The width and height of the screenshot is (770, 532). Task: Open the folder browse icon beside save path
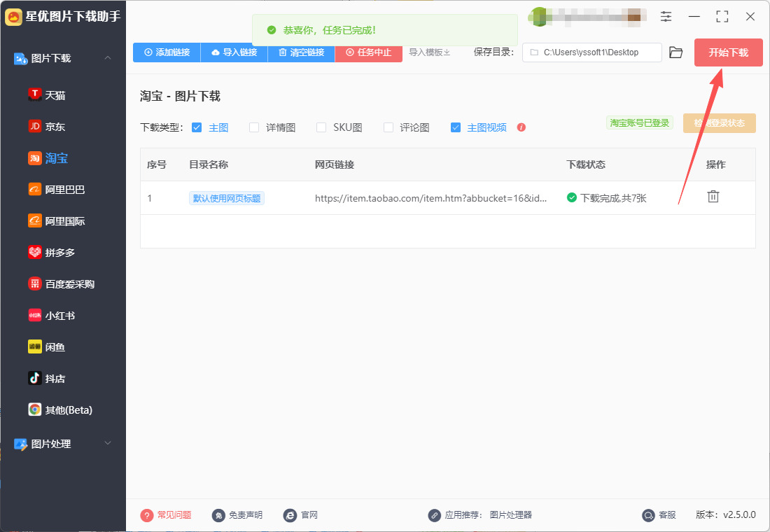point(676,52)
